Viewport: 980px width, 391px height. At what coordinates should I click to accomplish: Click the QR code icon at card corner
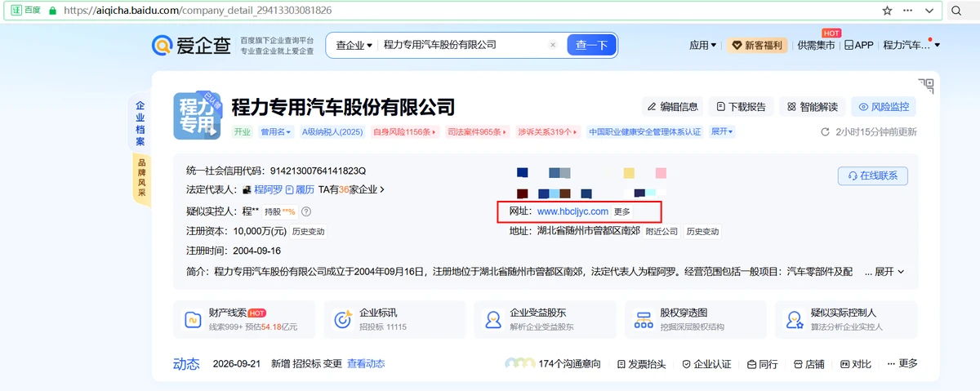tap(926, 87)
